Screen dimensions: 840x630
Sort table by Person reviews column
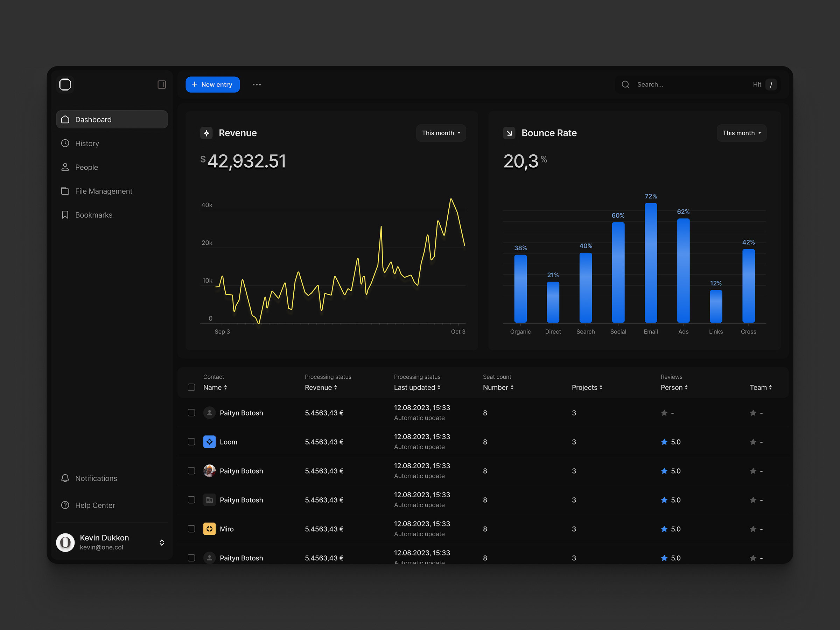pyautogui.click(x=674, y=387)
